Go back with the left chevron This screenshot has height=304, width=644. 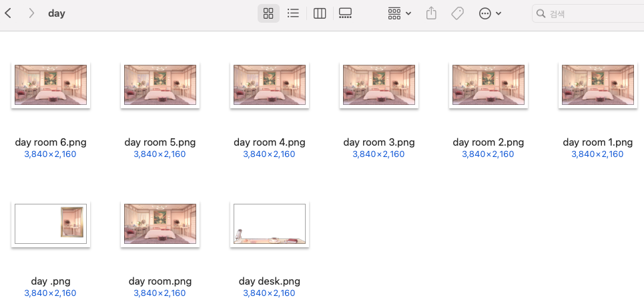8,13
